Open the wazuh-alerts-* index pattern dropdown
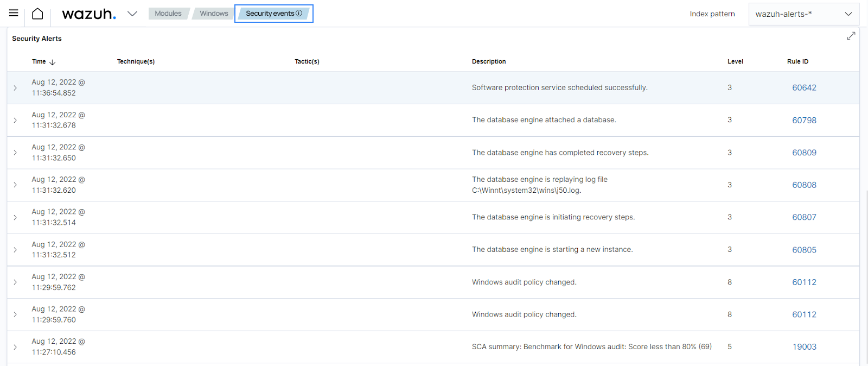Screen dimensions: 868x366 coord(803,14)
